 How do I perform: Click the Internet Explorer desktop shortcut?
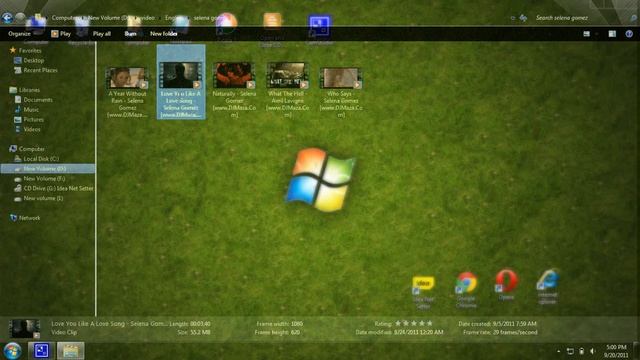tap(547, 287)
